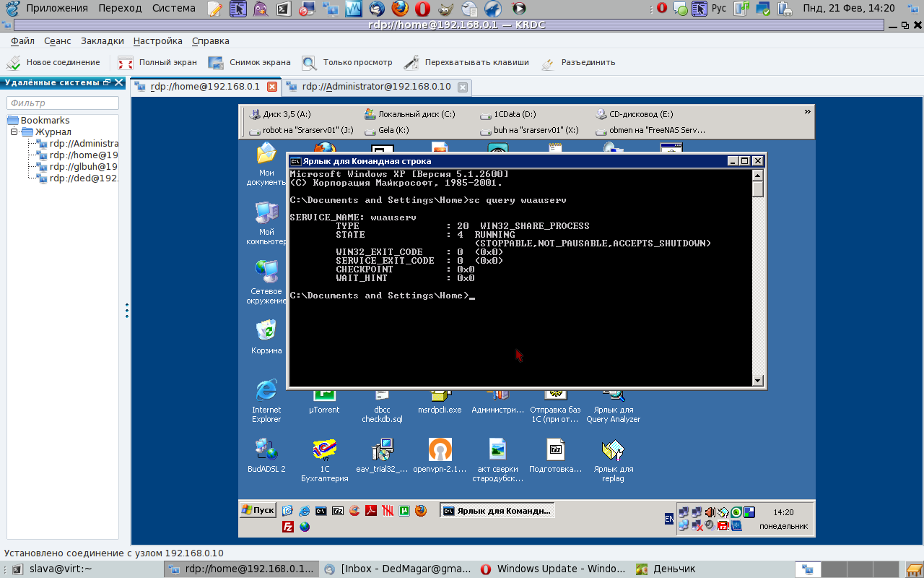Float the Удалённые системы panel

[107, 82]
